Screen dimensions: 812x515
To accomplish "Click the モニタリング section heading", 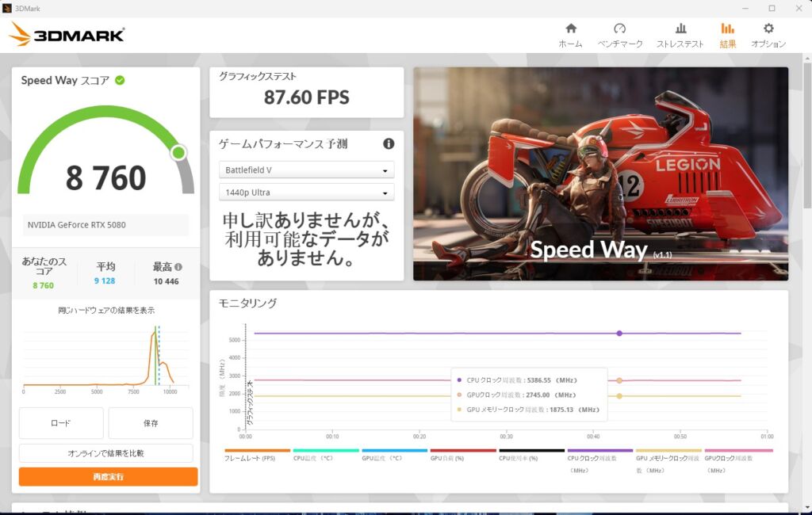I will point(247,303).
